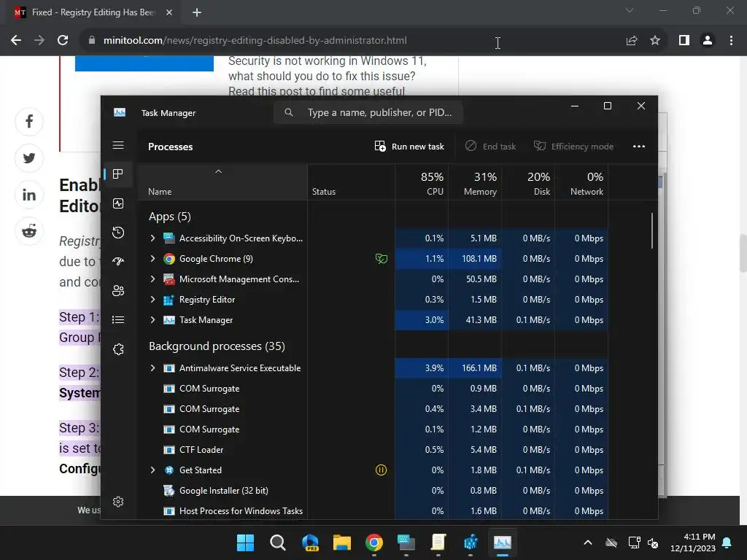Sort processes by CPU column
Screen dimensions: 747x560
(x=422, y=183)
